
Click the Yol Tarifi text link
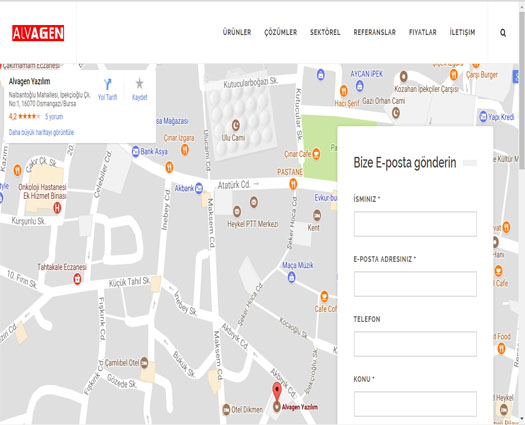tap(107, 97)
